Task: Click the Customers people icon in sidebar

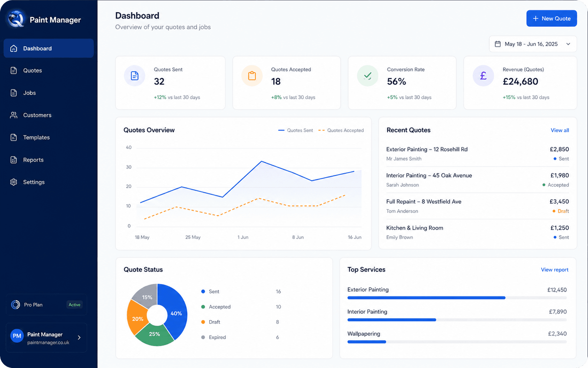Action: (14, 115)
